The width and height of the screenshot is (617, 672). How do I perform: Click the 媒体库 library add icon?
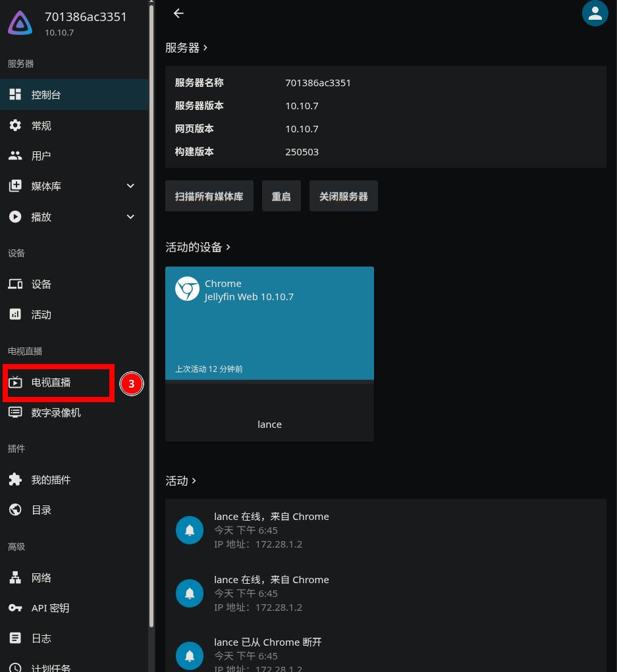coord(15,186)
